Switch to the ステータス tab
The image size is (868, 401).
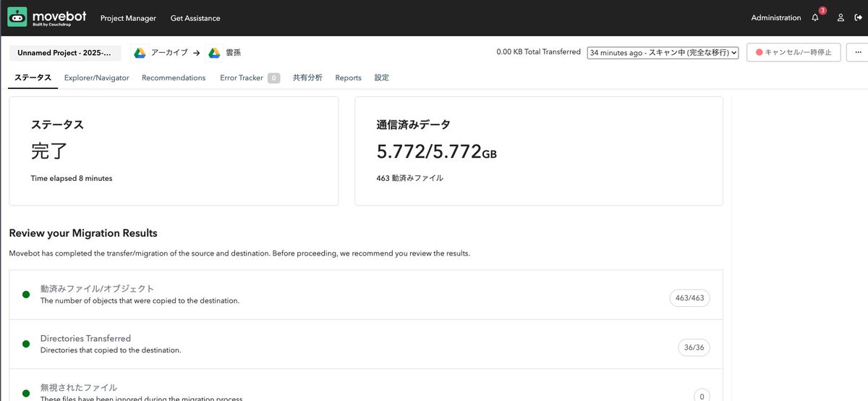(x=33, y=77)
